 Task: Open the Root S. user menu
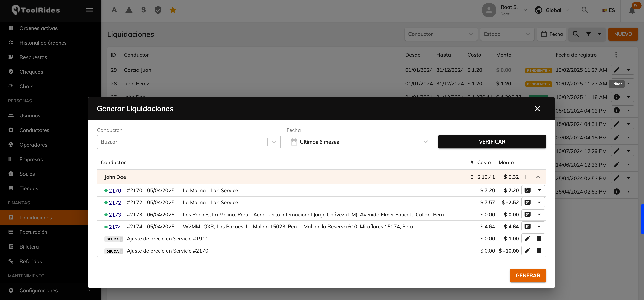[504, 10]
